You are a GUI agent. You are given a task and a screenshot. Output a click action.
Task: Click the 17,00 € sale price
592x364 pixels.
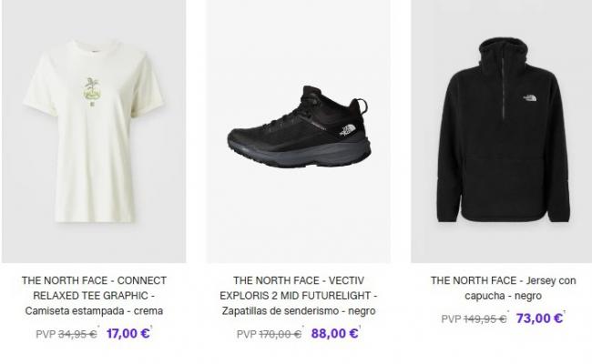click(128, 334)
